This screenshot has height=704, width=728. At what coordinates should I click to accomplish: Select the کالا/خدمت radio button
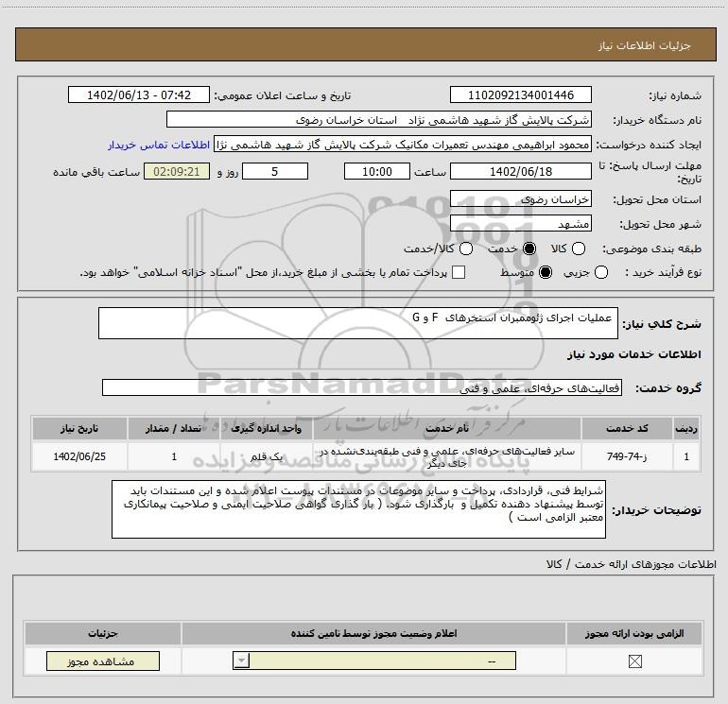pos(466,249)
